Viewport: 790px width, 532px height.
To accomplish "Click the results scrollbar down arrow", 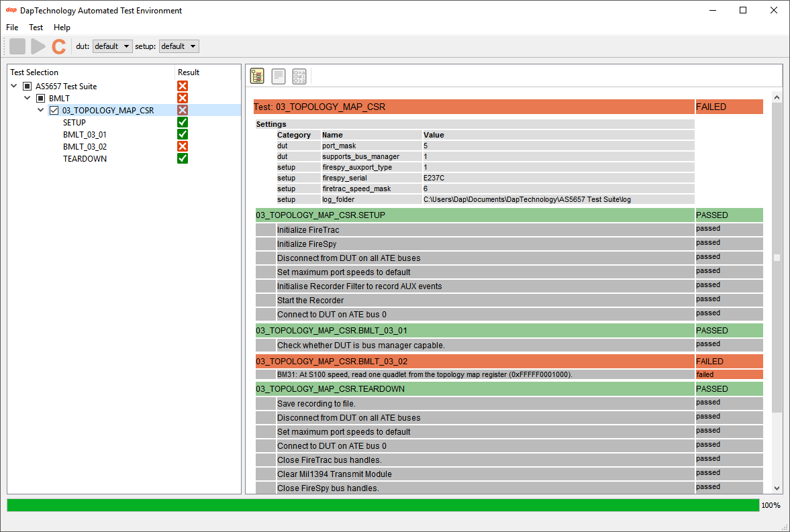I will tap(777, 488).
